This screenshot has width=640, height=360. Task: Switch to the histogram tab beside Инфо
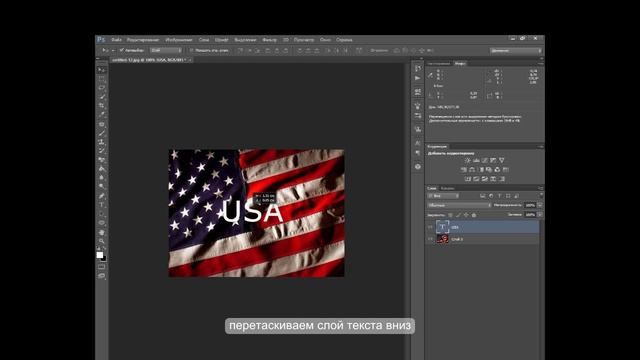pos(438,64)
